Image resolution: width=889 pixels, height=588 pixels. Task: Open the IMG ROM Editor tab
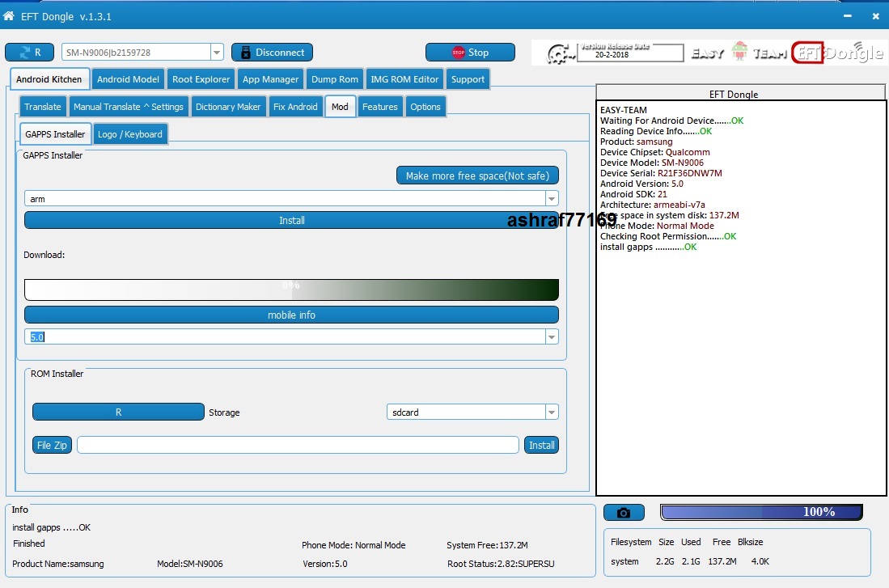(404, 79)
